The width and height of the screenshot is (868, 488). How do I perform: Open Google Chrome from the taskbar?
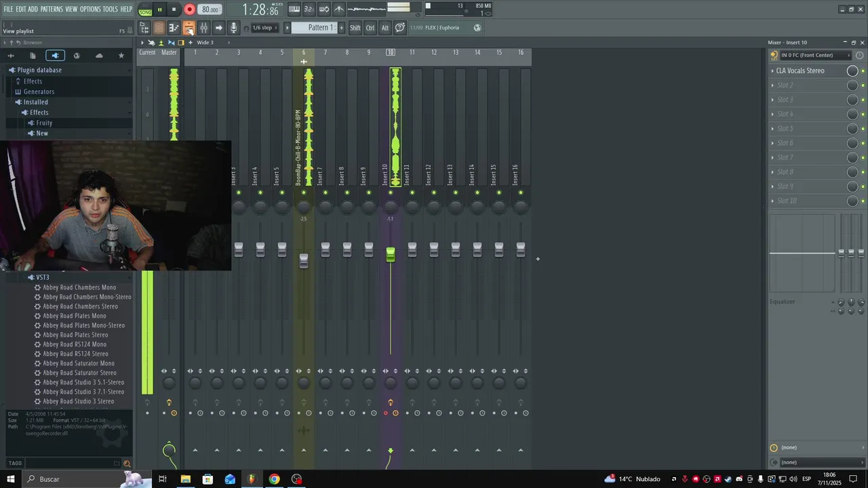274,479
